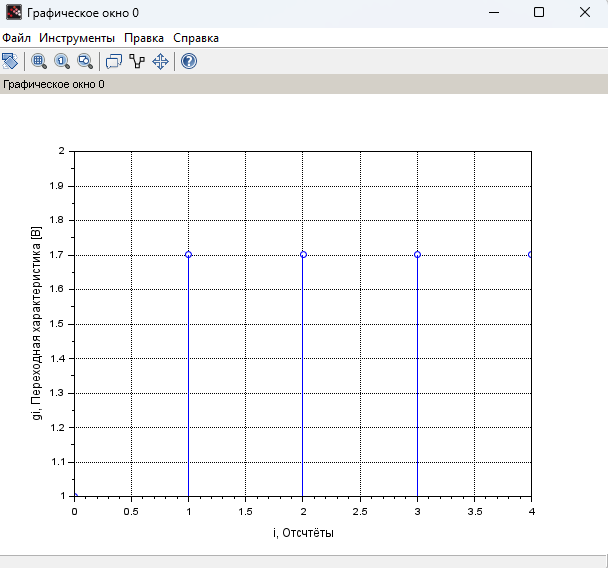This screenshot has height=568, width=608.
Task: Click the Y-axis tick label 1.2
Action: click(x=57, y=428)
